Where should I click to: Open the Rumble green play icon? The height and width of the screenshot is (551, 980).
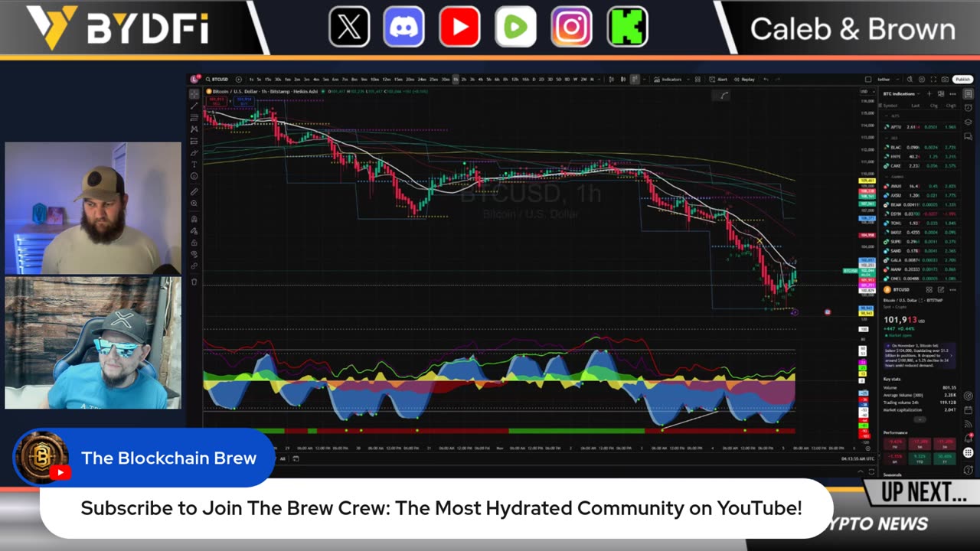[515, 27]
